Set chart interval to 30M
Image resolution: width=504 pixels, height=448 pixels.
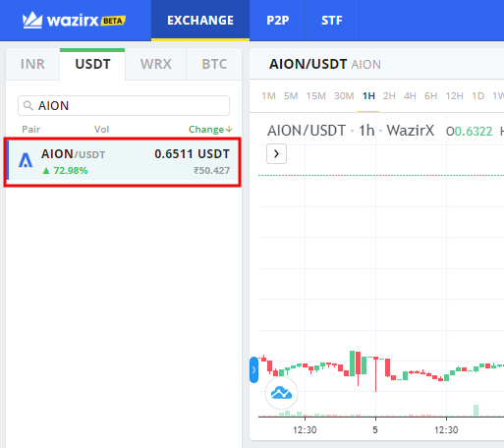tap(344, 96)
